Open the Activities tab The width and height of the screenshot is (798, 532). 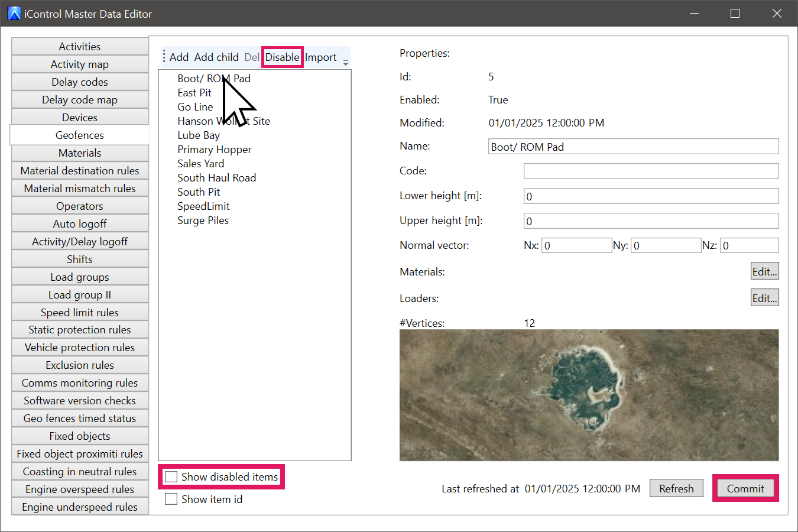[80, 47]
